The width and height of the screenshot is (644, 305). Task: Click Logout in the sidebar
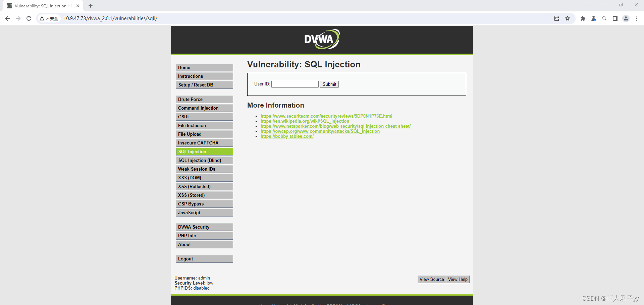tap(205, 259)
